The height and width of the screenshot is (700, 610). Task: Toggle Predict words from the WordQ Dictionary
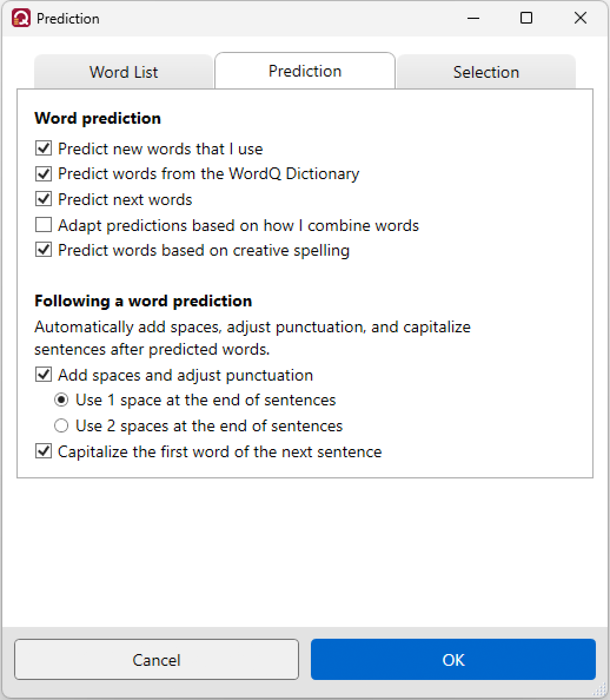tap(44, 174)
